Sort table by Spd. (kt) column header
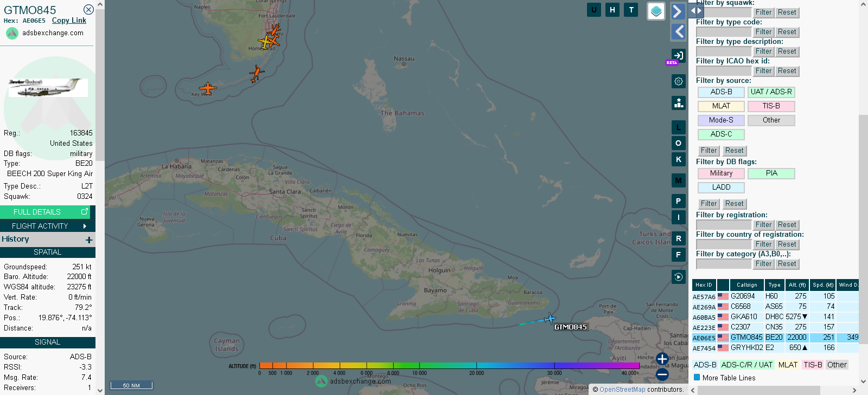The height and width of the screenshot is (395, 868). click(x=822, y=285)
